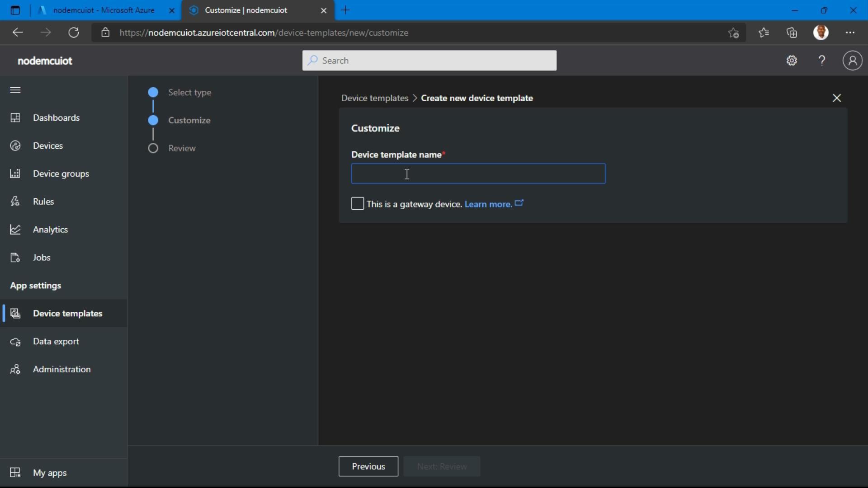Open Analytics chart icon in sidebar

[x=15, y=230]
